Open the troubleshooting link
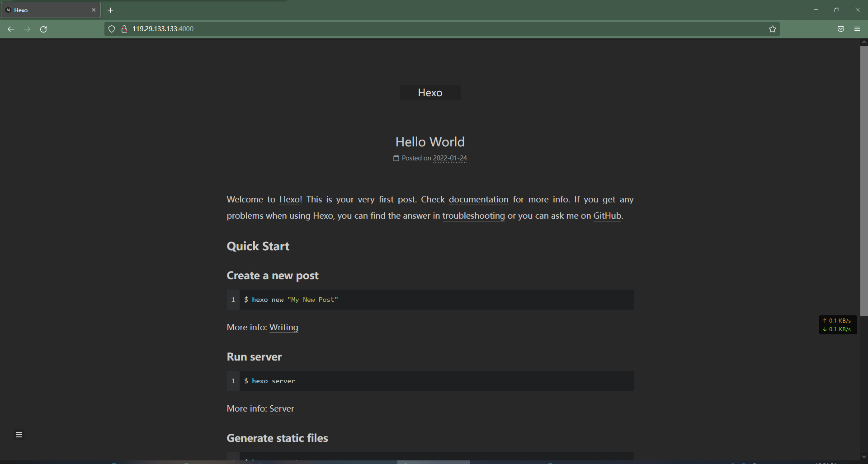 pos(473,216)
